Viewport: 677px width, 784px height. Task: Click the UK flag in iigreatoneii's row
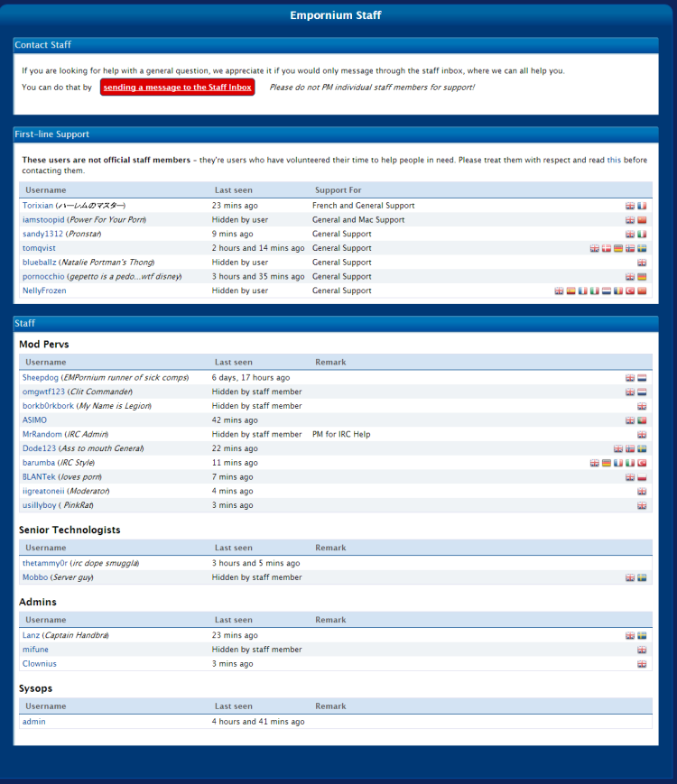(x=642, y=491)
